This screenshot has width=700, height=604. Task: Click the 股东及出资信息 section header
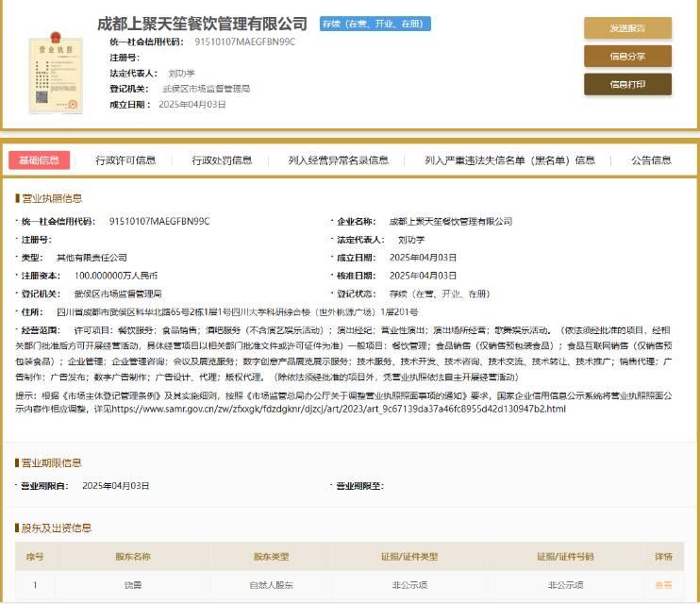coord(58,528)
